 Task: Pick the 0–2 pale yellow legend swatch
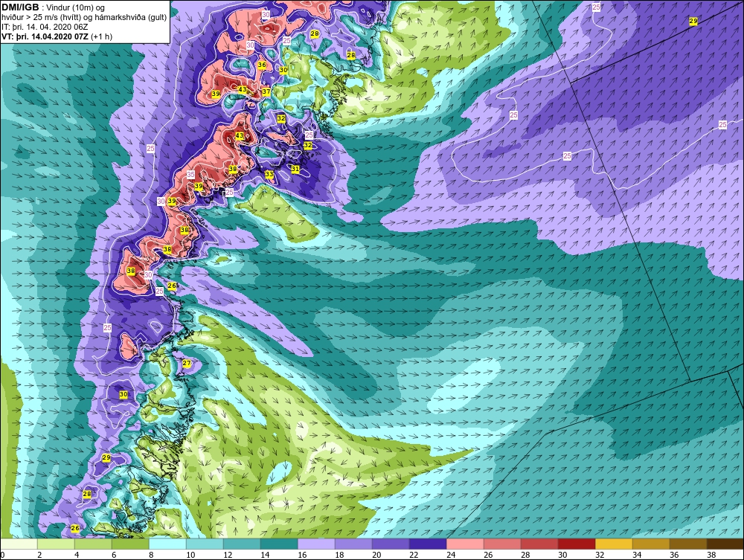pos(19,544)
